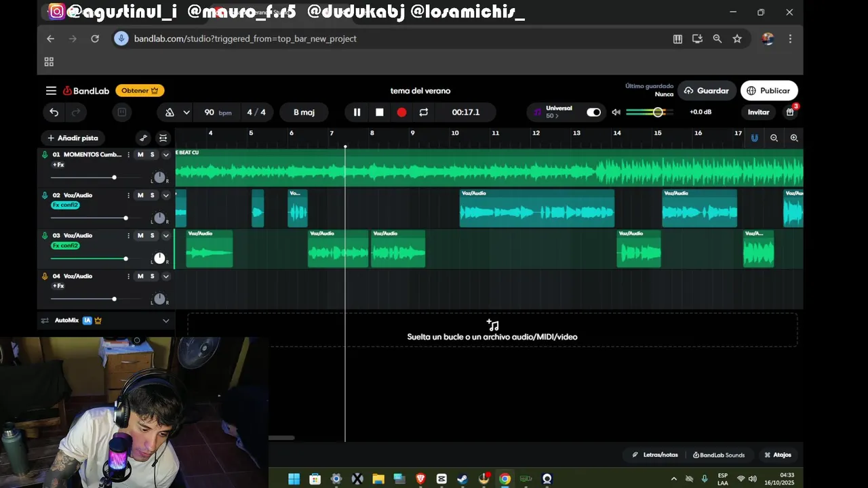Viewport: 868px width, 488px height.
Task: Mute track 03 Voz/Audio
Action: coord(140,236)
